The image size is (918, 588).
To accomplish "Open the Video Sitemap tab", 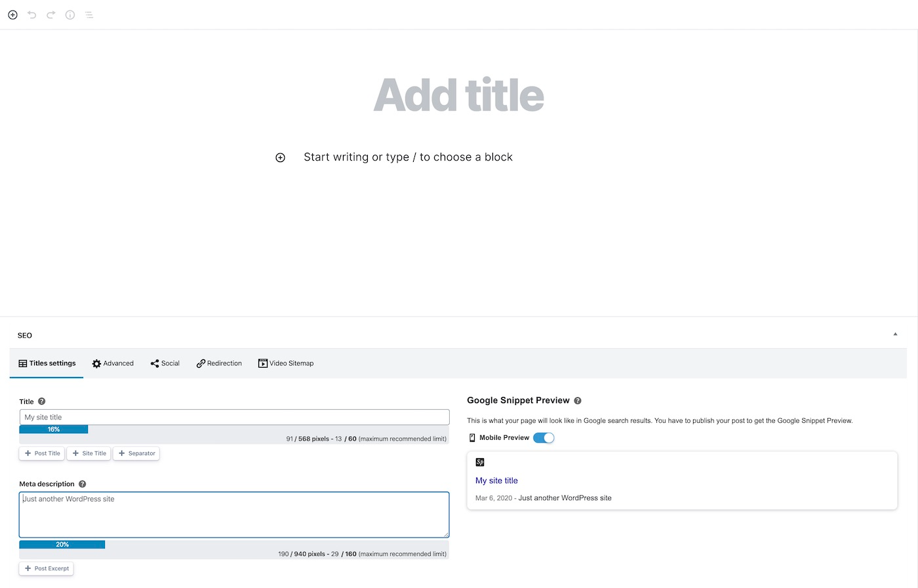I will click(x=286, y=363).
